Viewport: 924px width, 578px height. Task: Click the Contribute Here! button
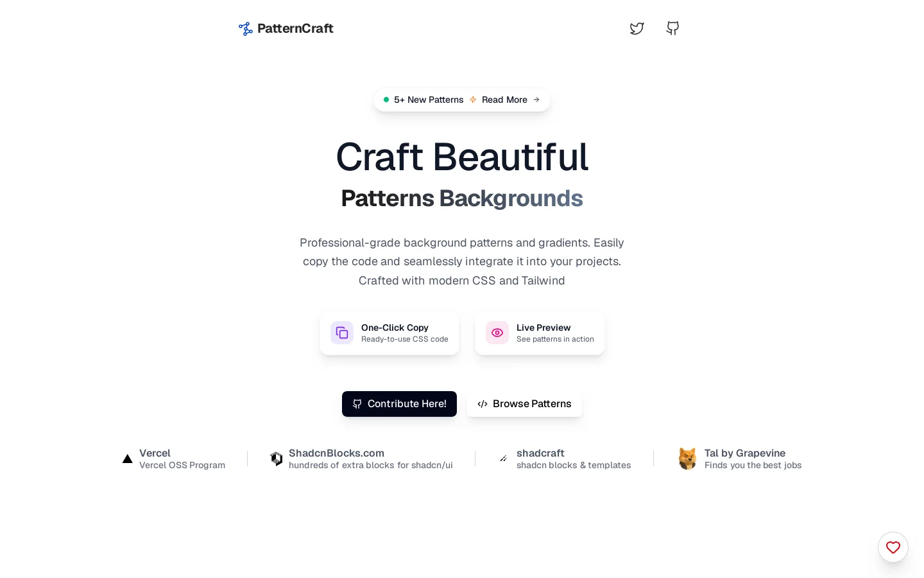pyautogui.click(x=399, y=404)
